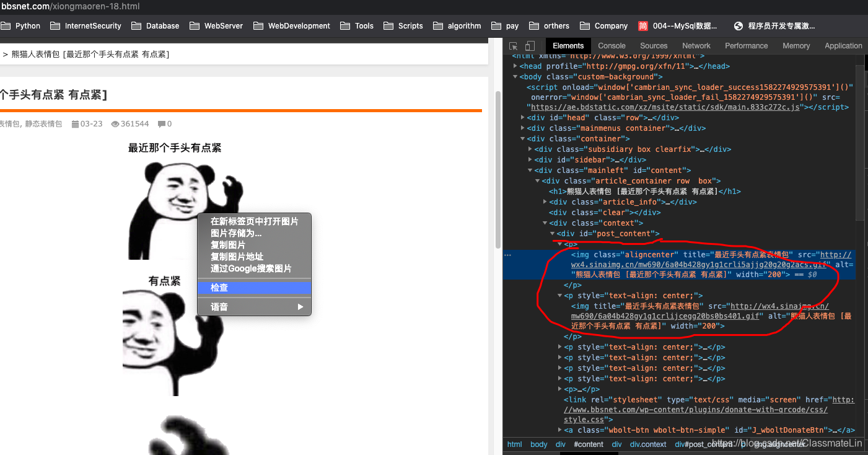Open the Memory tab
The width and height of the screenshot is (868, 455).
pos(796,46)
